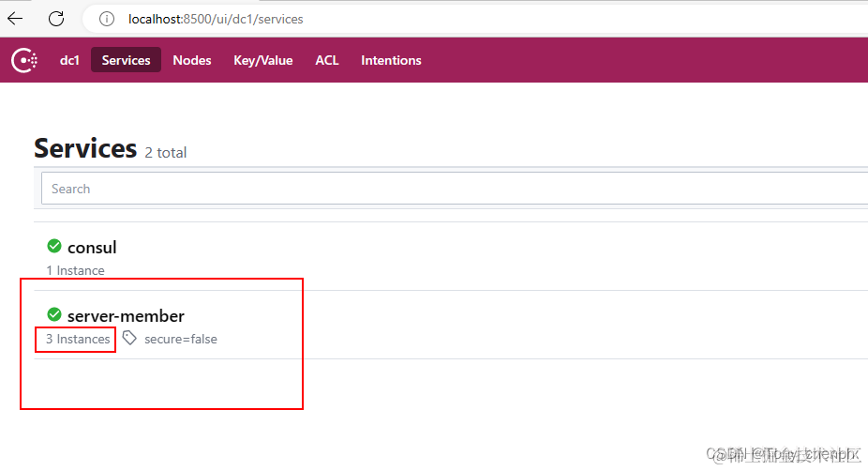Click the '1 Instance' text under consul
This screenshot has width=868, height=471.
click(x=75, y=270)
